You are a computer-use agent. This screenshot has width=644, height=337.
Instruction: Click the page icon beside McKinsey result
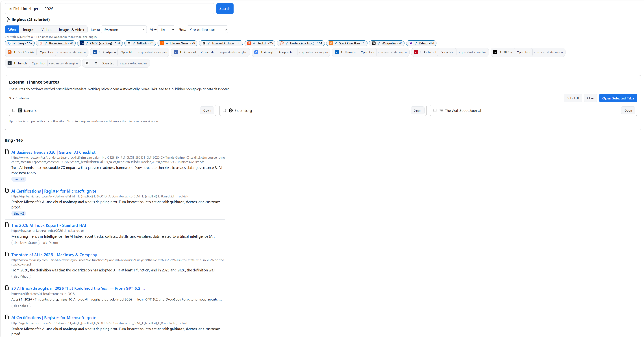(x=7, y=254)
